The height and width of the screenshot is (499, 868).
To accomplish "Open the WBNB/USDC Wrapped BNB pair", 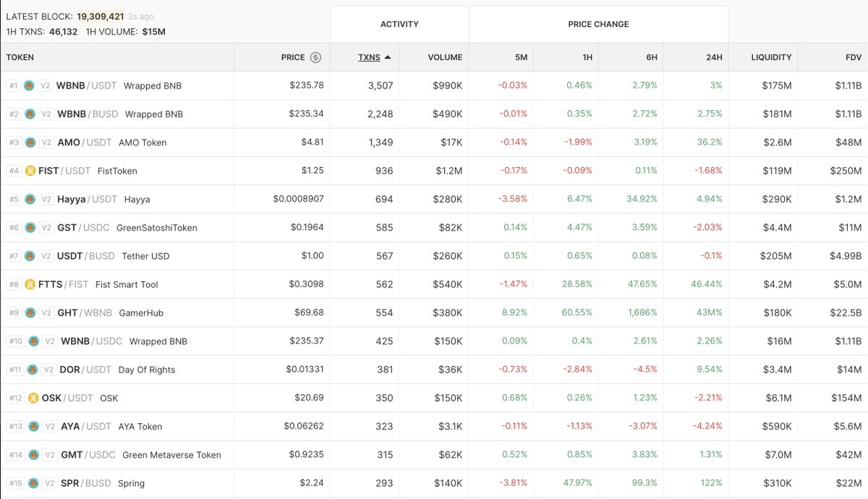I will pyautogui.click(x=434, y=341).
